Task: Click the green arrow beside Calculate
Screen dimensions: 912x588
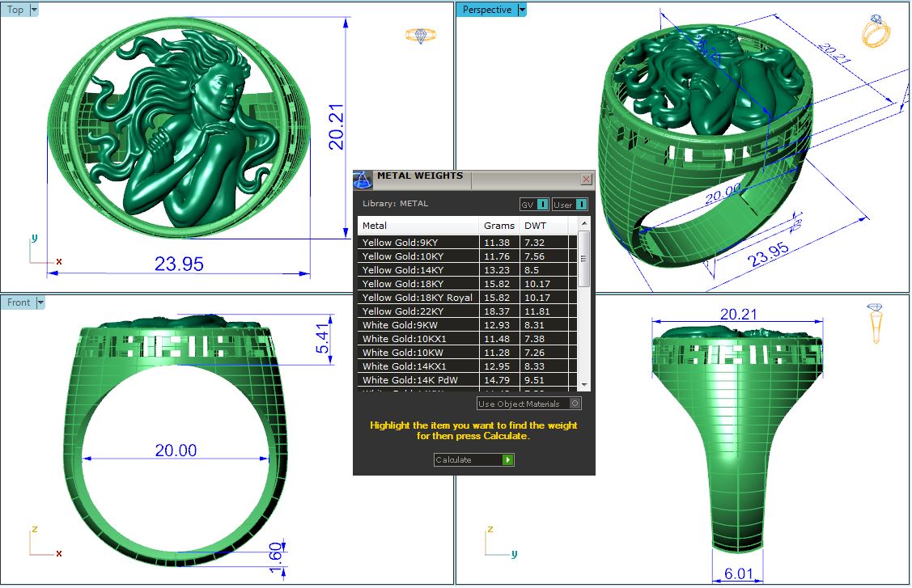Action: click(x=507, y=460)
